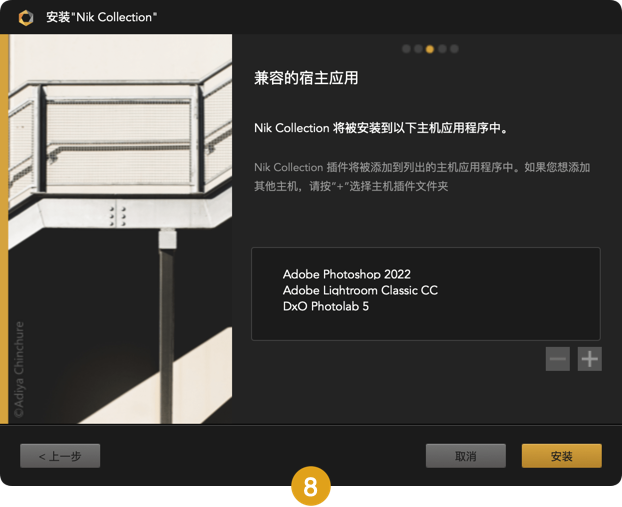Select the first progress indicator dot
This screenshot has height=507, width=622.
(406, 49)
